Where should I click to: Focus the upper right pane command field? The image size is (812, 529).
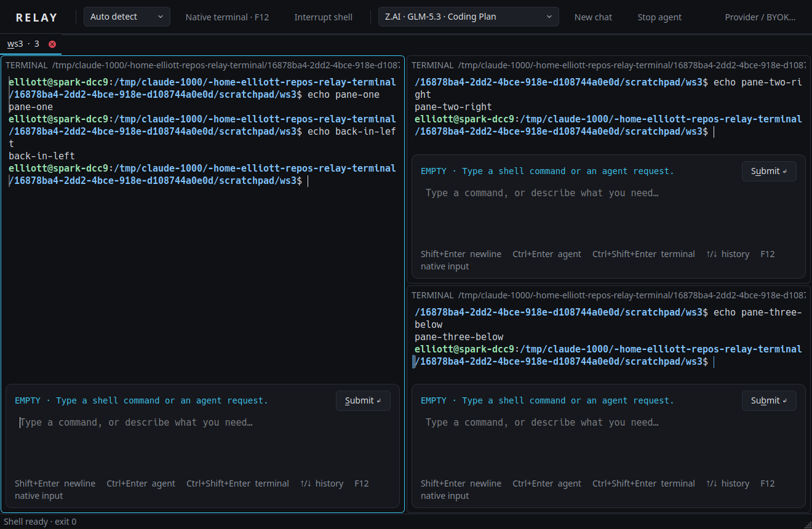pyautogui.click(x=608, y=213)
